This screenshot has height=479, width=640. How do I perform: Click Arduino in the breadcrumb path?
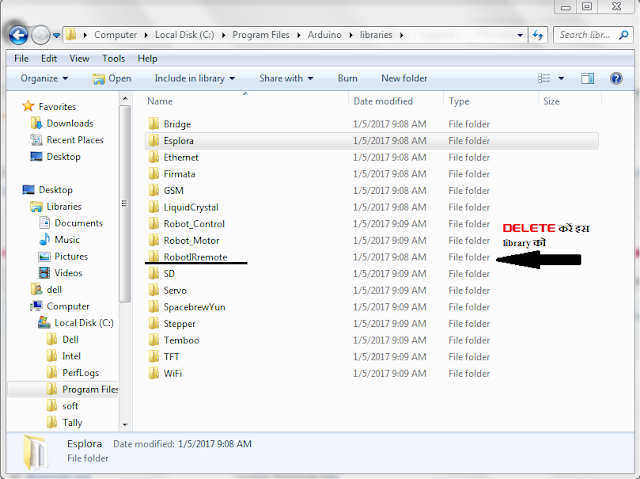click(324, 35)
